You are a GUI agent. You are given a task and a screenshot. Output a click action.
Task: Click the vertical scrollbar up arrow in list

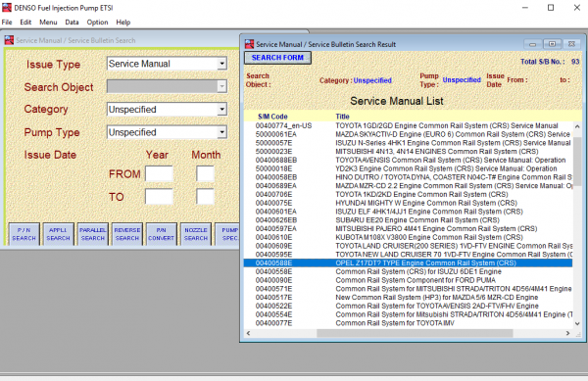(x=577, y=126)
